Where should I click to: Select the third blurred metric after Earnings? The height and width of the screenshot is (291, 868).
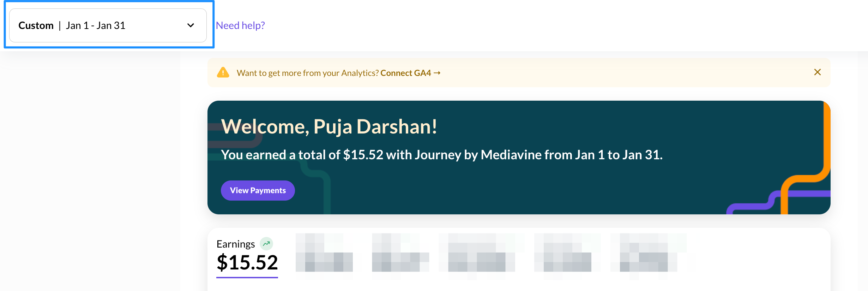tap(482, 253)
